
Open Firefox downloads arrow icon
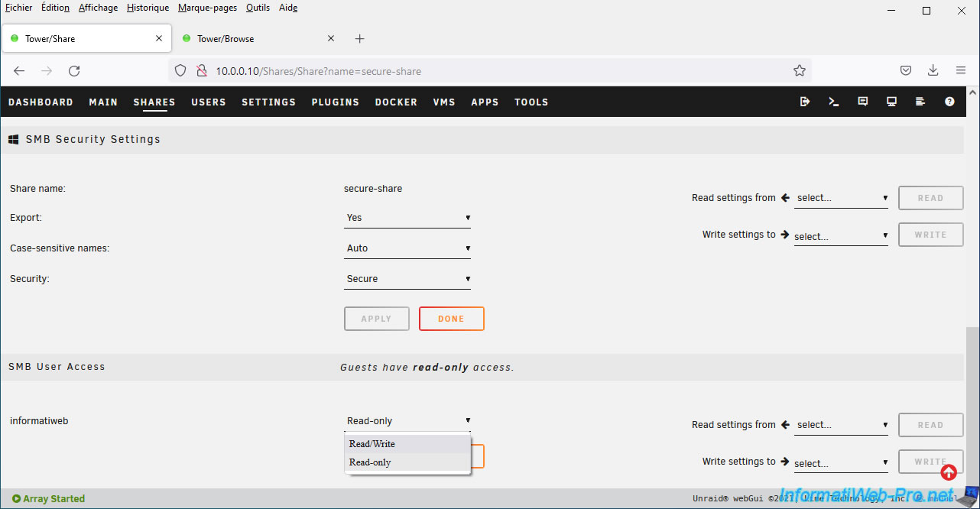(x=933, y=70)
